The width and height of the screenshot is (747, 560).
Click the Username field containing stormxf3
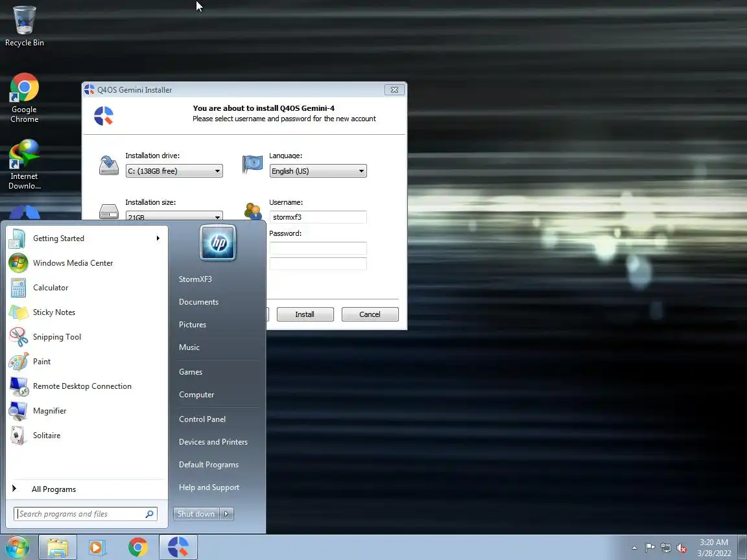click(x=318, y=217)
